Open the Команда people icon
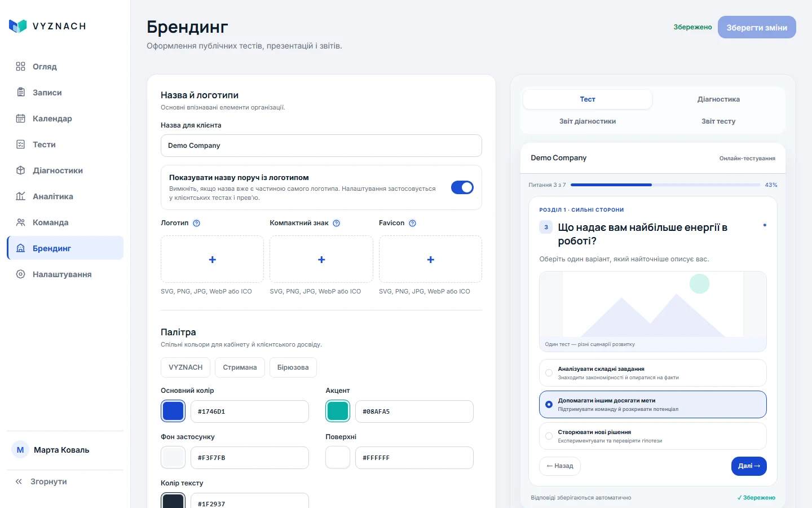The height and width of the screenshot is (508, 812). point(21,222)
